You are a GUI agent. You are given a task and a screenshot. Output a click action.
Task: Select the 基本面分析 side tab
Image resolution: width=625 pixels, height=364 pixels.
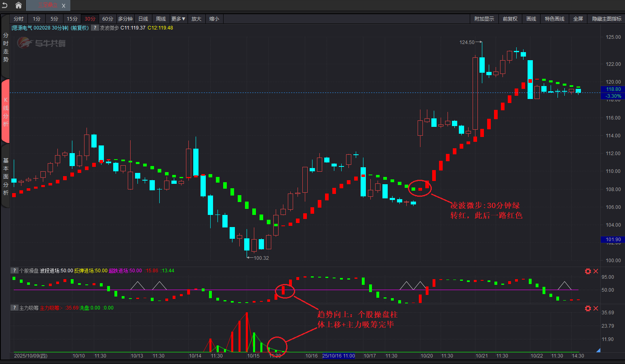point(6,177)
